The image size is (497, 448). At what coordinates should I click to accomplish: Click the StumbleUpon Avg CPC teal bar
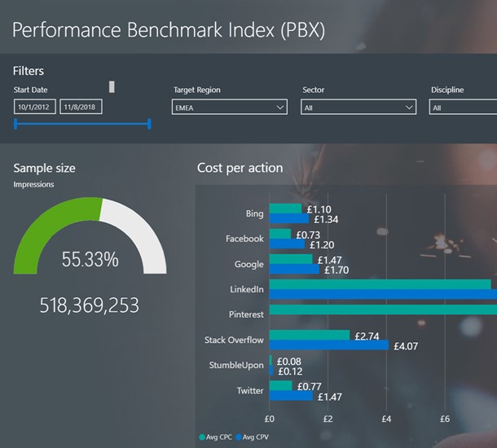(x=270, y=360)
